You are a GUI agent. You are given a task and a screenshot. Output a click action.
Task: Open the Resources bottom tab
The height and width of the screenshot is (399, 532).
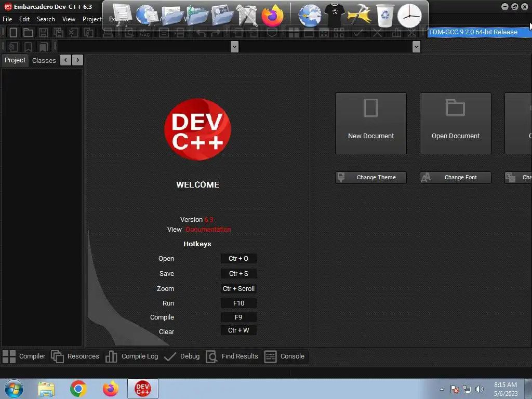click(x=75, y=356)
